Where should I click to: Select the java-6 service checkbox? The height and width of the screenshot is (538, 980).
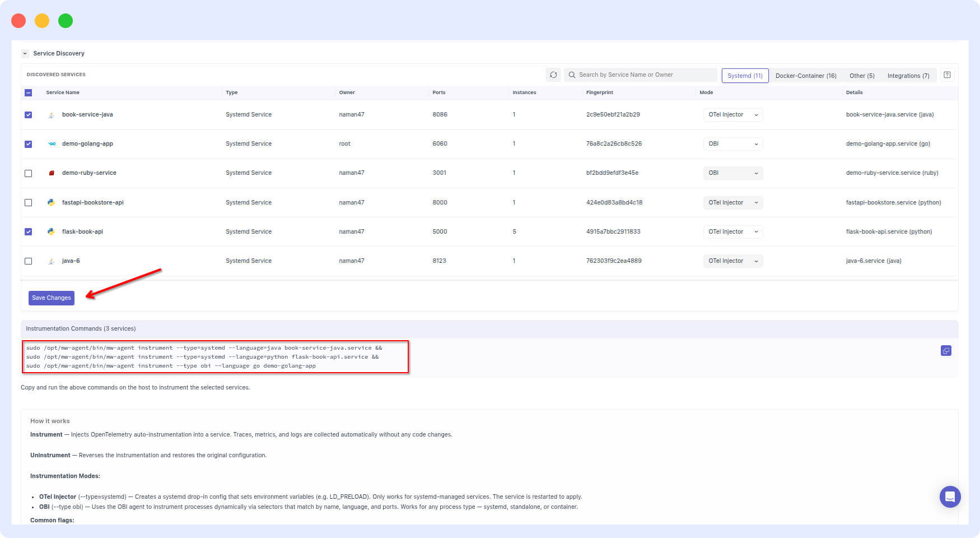(28, 261)
